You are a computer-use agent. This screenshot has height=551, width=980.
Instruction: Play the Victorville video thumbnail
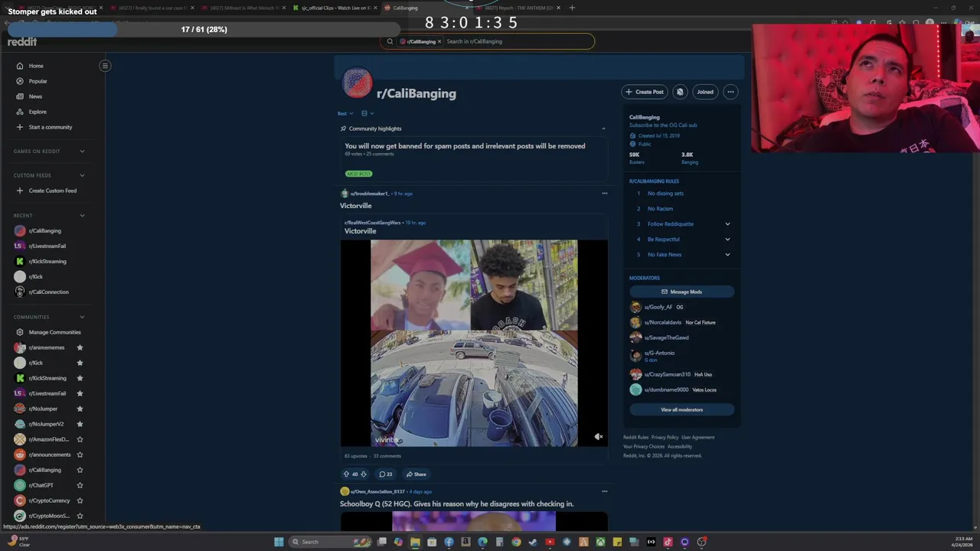tap(474, 343)
